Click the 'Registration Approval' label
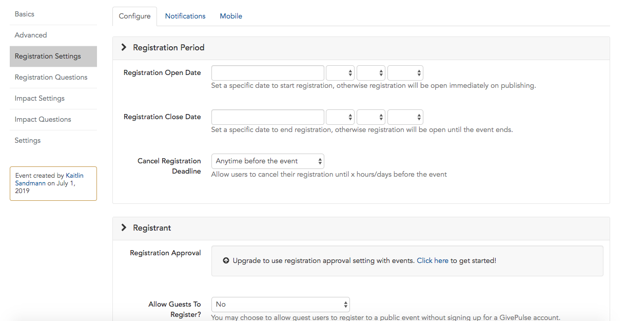 165,253
